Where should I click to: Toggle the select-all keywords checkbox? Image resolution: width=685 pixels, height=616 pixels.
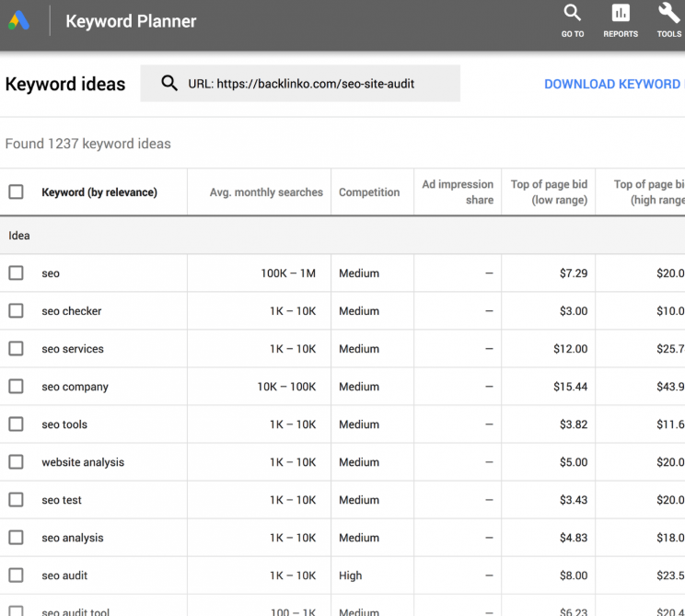(17, 192)
